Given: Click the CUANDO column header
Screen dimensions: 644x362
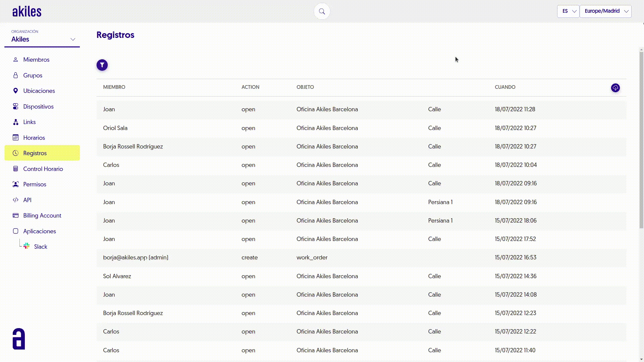Looking at the screenshot, I should (x=505, y=87).
